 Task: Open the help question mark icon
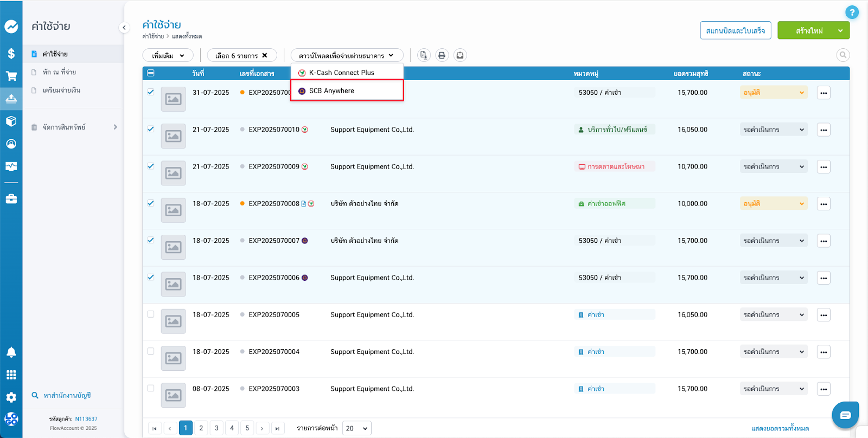point(852,12)
